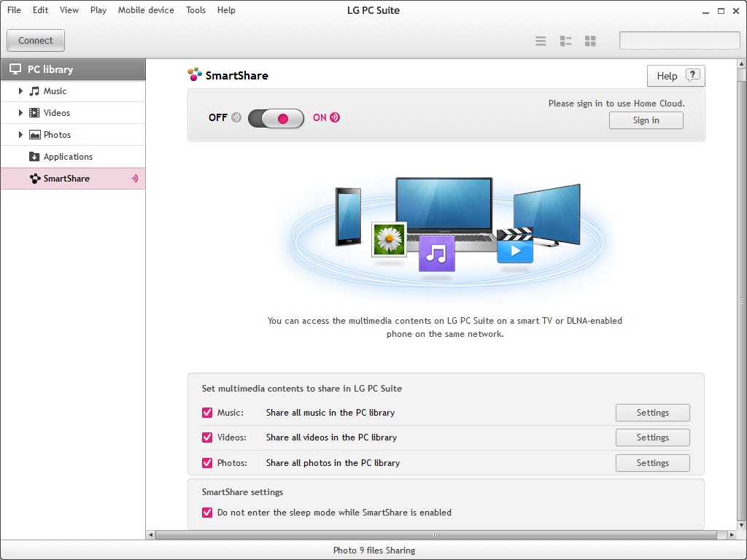
Task: Open Photos sharing Settings
Action: [652, 462]
